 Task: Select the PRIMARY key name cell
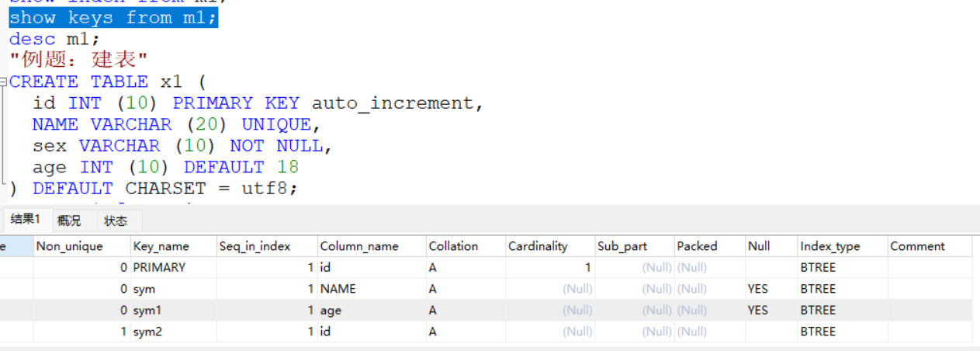coord(160,267)
